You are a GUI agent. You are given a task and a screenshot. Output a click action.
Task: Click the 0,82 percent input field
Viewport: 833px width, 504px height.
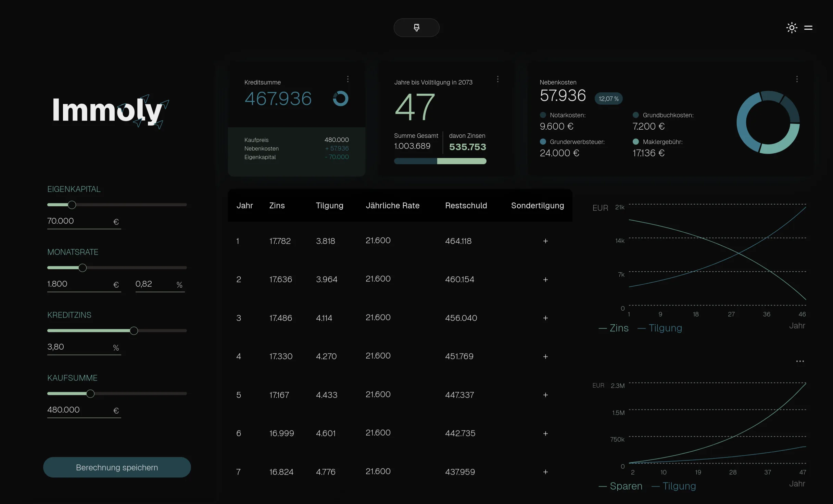160,284
